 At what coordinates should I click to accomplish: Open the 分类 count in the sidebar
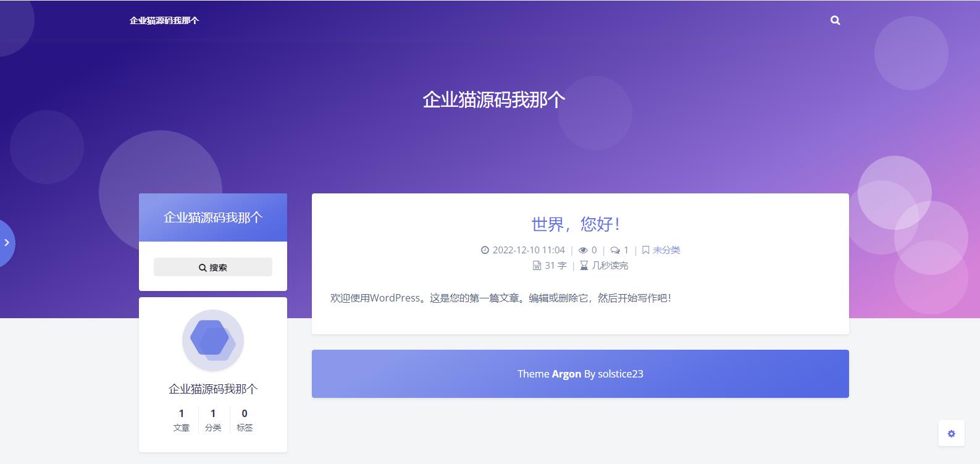tap(213, 420)
